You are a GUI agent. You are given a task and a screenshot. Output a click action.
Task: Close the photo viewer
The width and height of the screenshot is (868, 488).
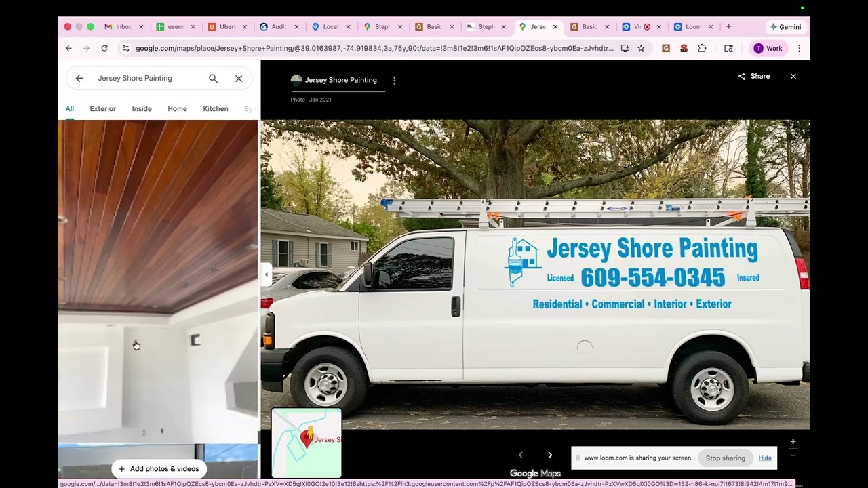coord(793,76)
